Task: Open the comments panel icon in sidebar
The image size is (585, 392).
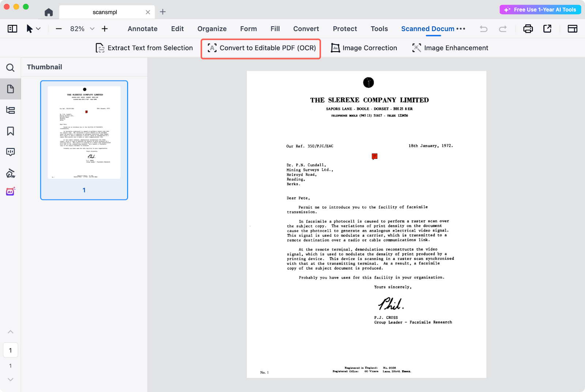Action: pos(10,152)
